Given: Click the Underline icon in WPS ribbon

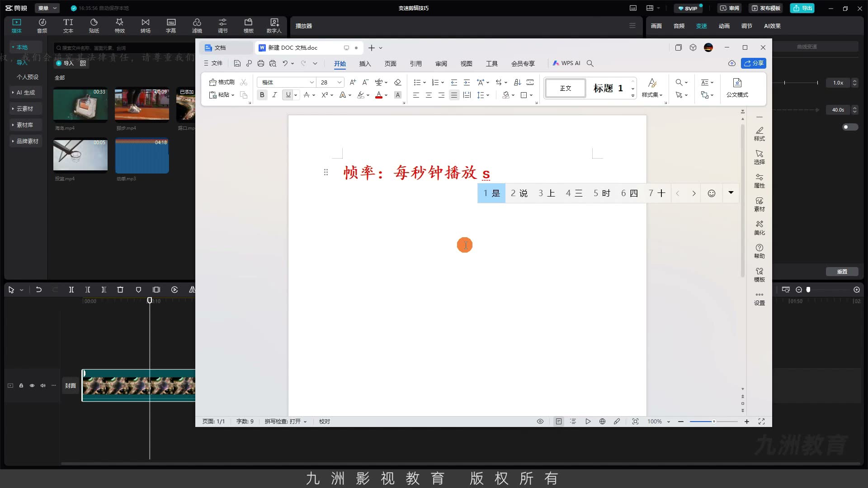Looking at the screenshot, I should (288, 95).
